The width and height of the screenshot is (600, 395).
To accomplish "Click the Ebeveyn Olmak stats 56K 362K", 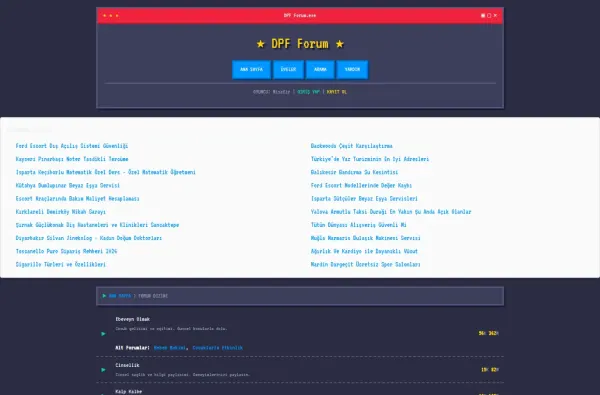I will (x=489, y=333).
